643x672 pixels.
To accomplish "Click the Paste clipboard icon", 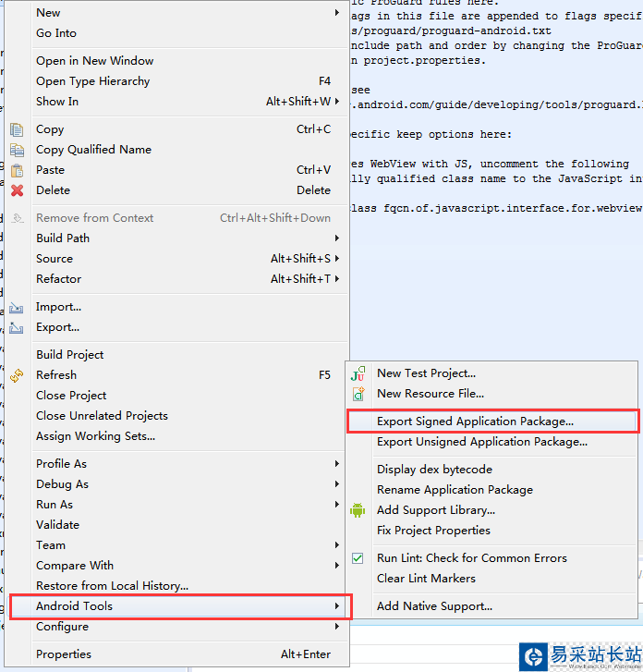I will point(17,170).
